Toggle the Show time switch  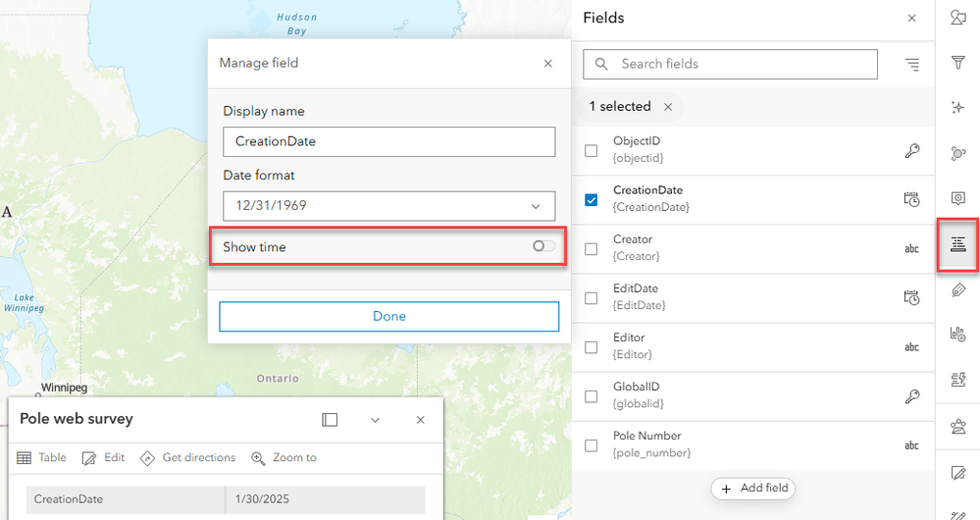coord(543,246)
